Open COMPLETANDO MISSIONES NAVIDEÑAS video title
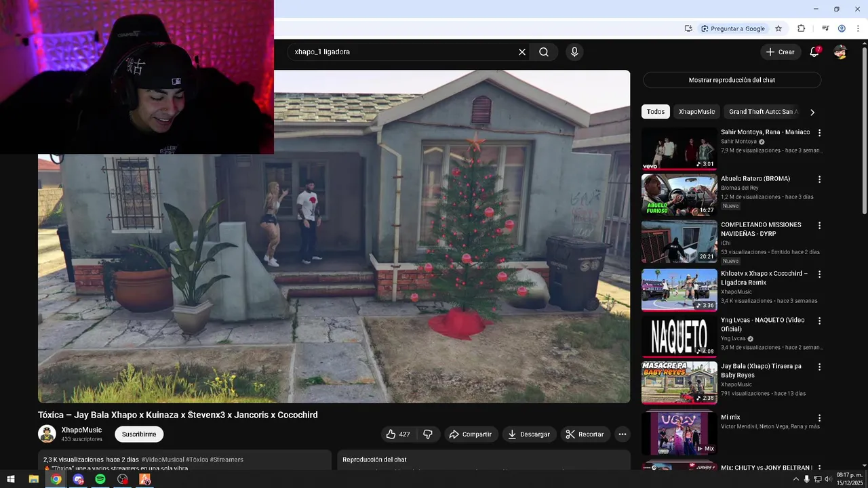 pyautogui.click(x=761, y=229)
